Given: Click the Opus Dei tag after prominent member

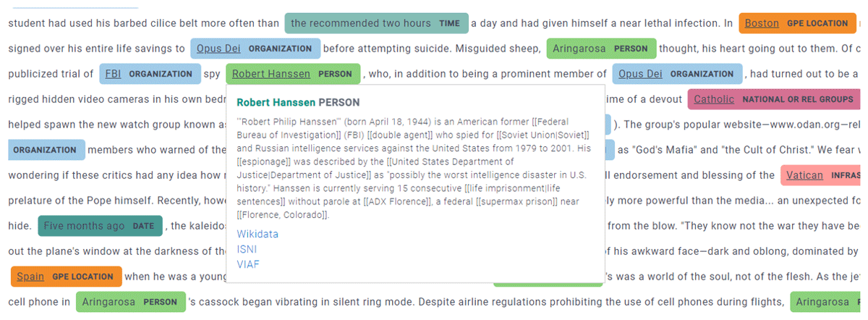Looking at the screenshot, I should coord(677,74).
